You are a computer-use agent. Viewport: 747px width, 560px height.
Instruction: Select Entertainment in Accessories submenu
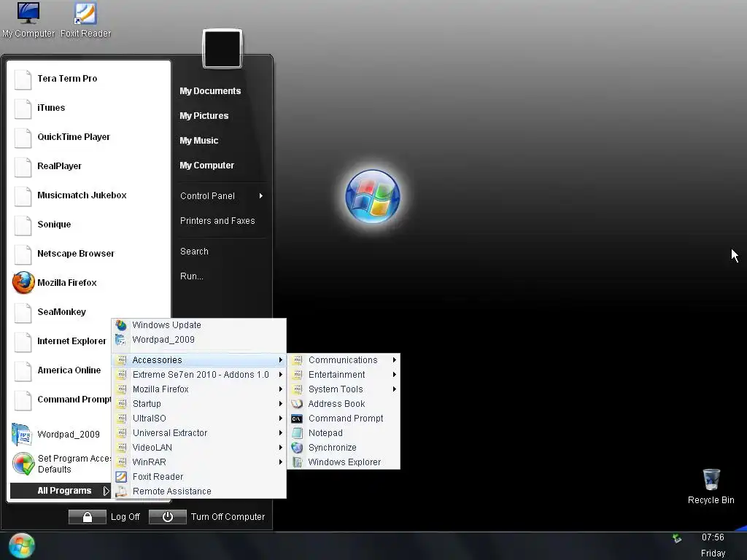[344, 375]
